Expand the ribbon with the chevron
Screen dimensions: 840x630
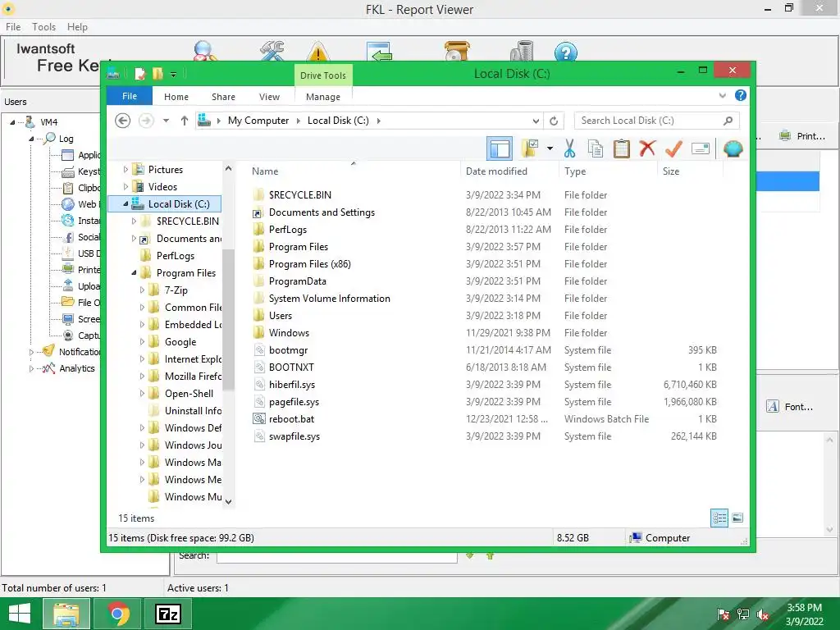pos(722,95)
